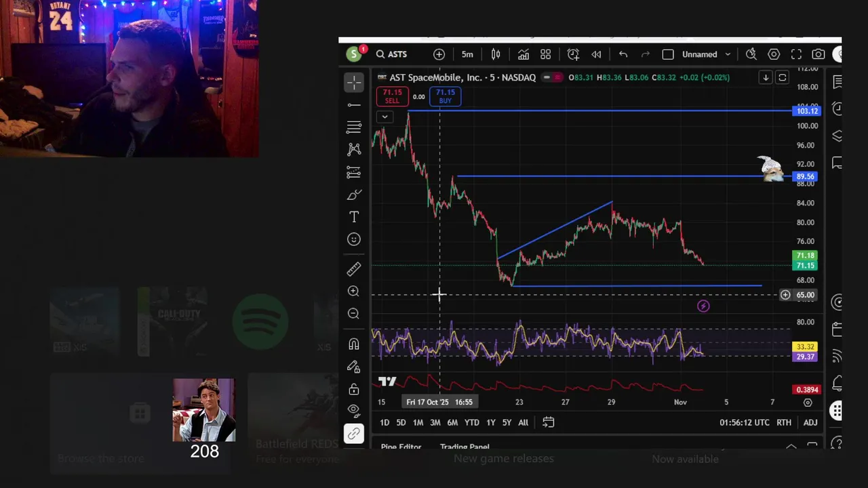Screen dimensions: 868x488
Task: Open chart settings hexagon icon
Action: 774,54
